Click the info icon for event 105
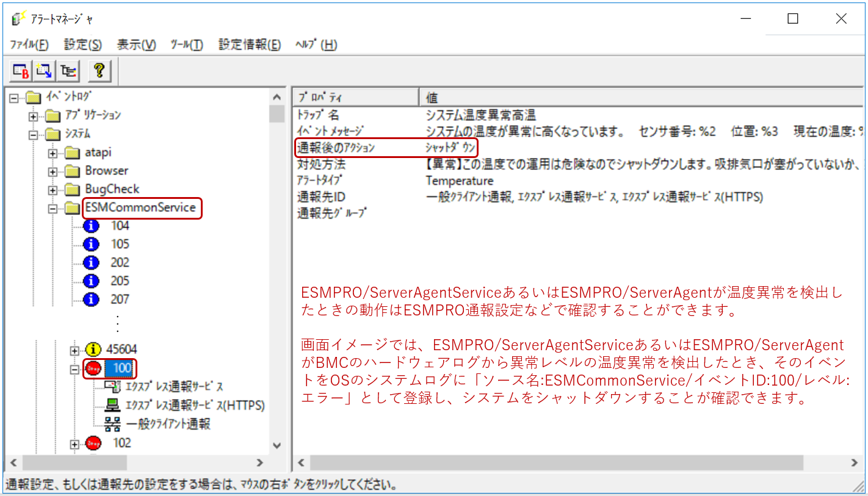The height and width of the screenshot is (496, 868). 91,245
